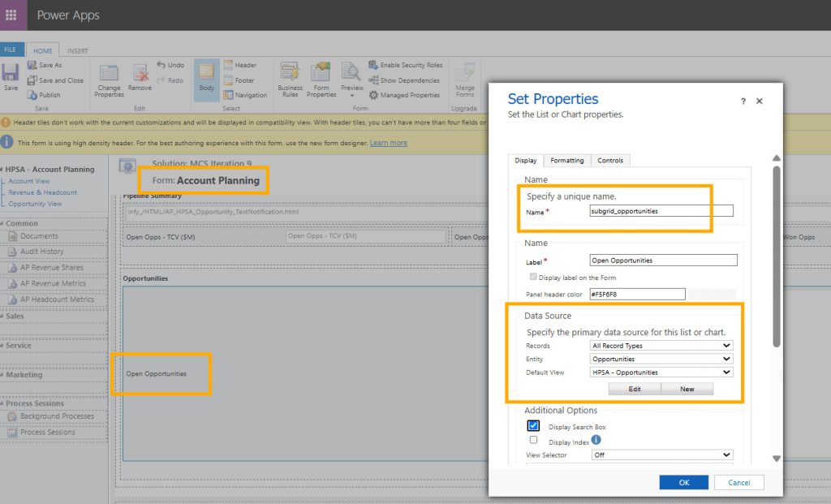The height and width of the screenshot is (504, 831).
Task: Open the Account View link
Action: pyautogui.click(x=29, y=181)
